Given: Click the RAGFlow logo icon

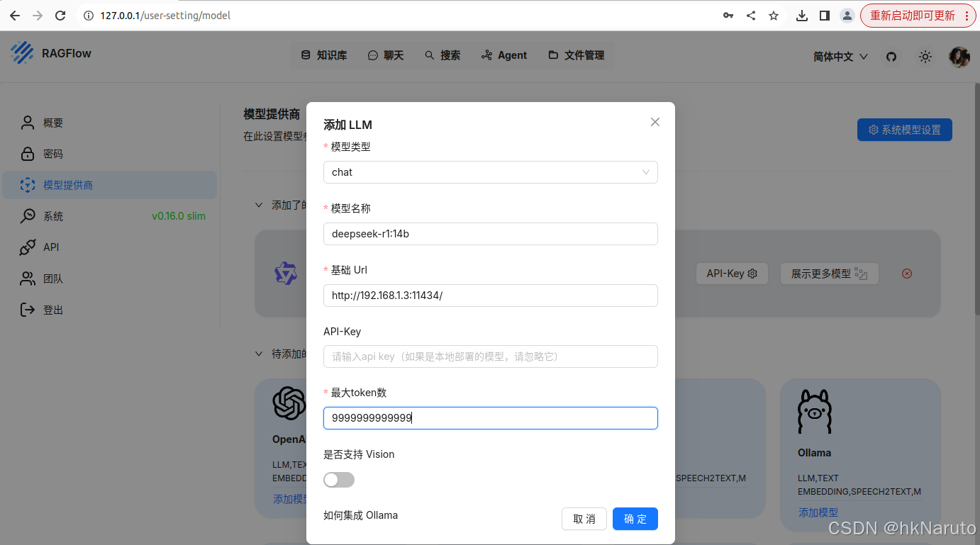Looking at the screenshot, I should coord(23,53).
